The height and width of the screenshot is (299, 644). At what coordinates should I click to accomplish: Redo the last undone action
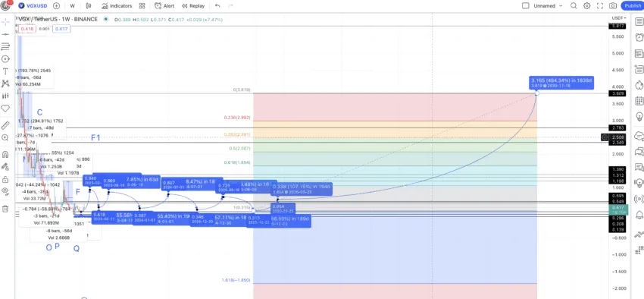click(x=230, y=6)
